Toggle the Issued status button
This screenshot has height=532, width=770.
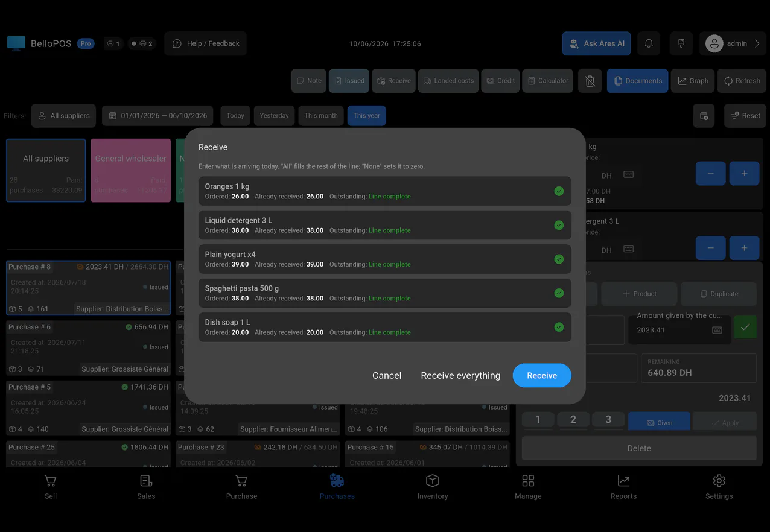349,81
